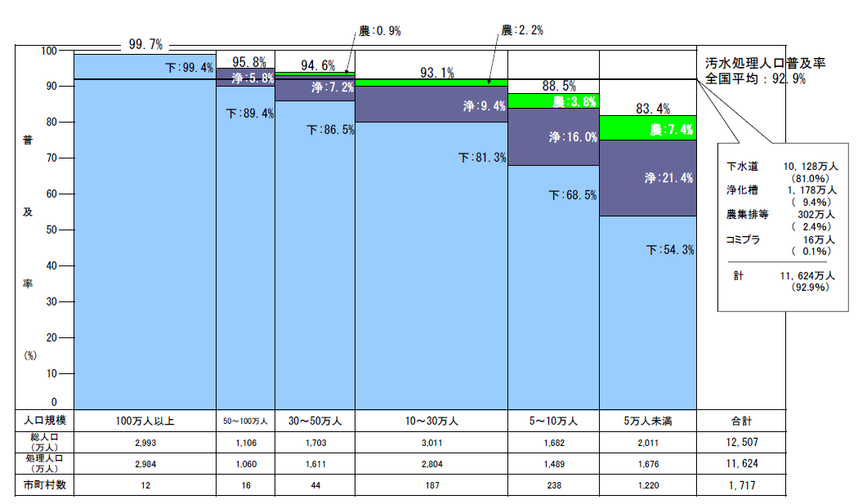Click the 1,703 total population cell
Viewport: 858px width, 504px height.
tap(315, 443)
